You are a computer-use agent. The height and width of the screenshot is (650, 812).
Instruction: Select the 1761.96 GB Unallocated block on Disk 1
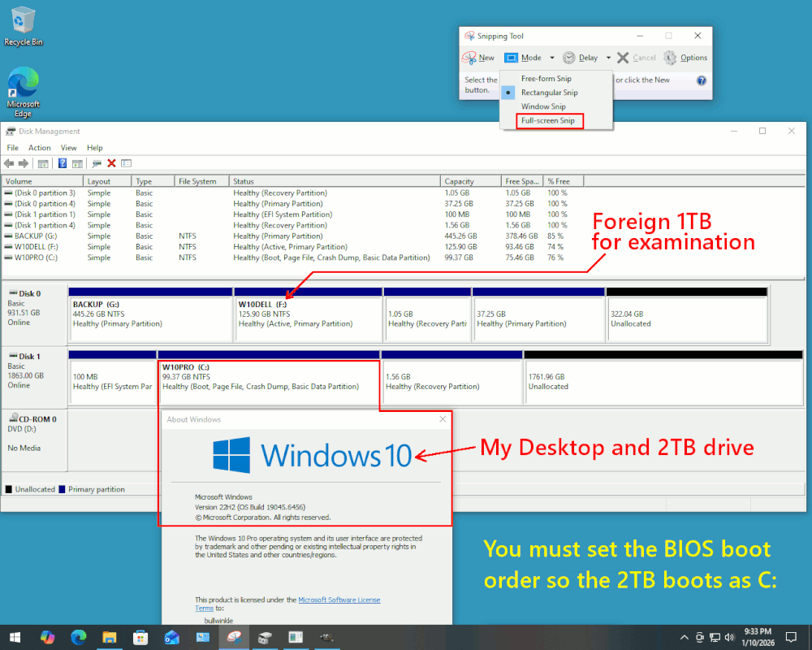[x=663, y=377]
